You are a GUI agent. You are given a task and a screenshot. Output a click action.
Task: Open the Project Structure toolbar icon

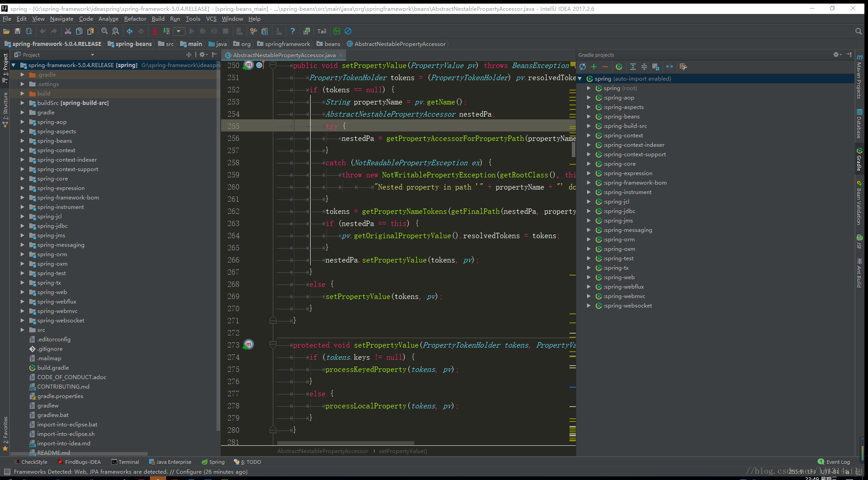265,31
